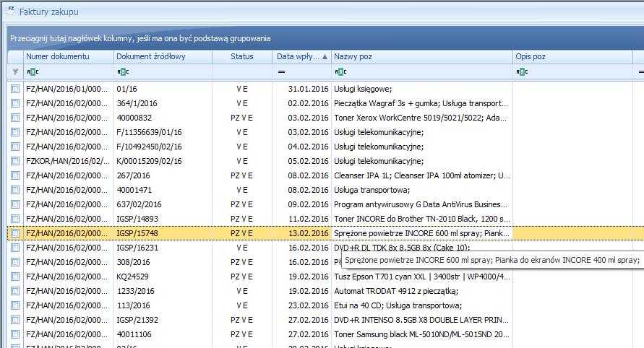Select cell "Usługa transportowa;" for 40001471
Image resolution: width=644 pixels, height=348 pixels.
(x=422, y=190)
